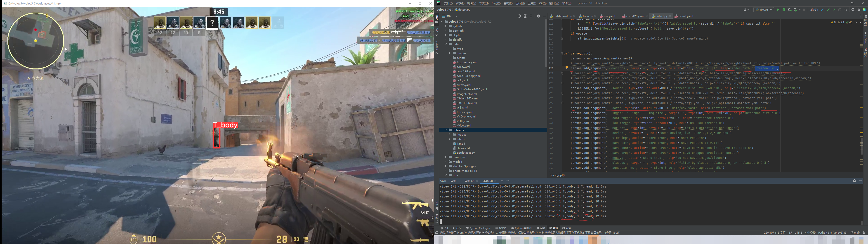The image size is (868, 244).
Task: Click the PyCharm logo icon
Action: pos(439,3)
